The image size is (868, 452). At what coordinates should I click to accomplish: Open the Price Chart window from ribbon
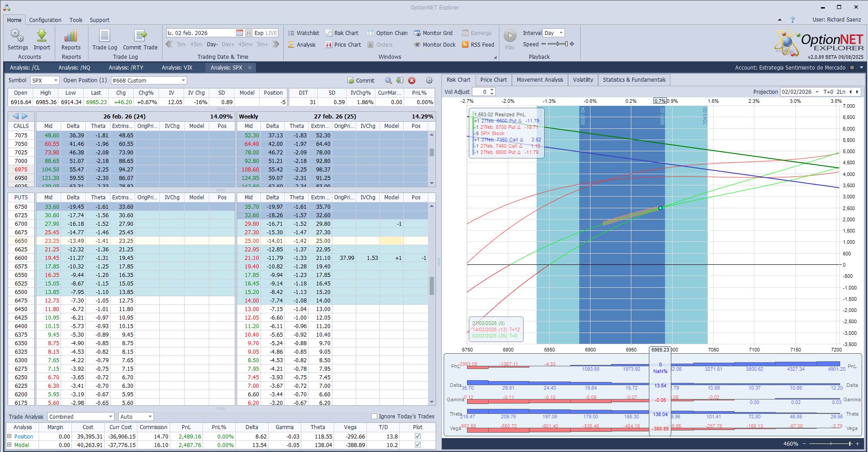click(x=344, y=44)
